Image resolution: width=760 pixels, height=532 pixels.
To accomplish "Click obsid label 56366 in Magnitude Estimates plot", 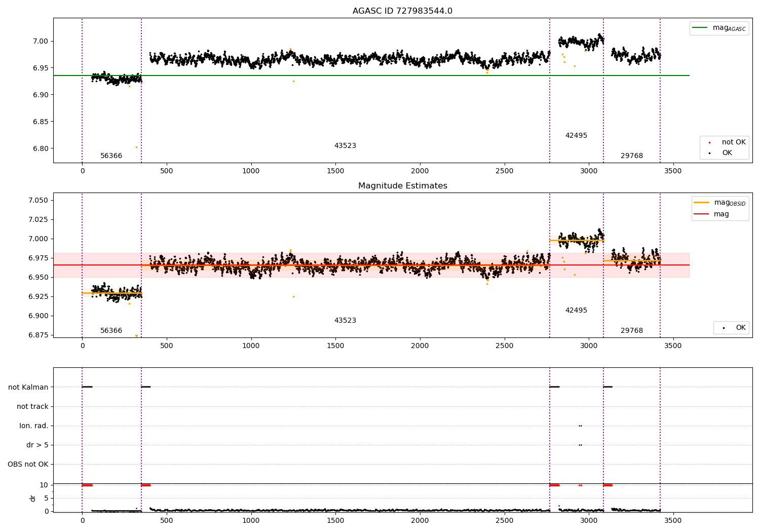I will pos(111,331).
